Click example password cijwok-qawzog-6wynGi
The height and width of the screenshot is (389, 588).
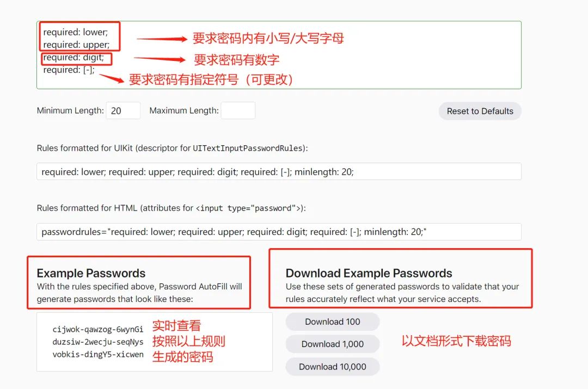(98, 329)
